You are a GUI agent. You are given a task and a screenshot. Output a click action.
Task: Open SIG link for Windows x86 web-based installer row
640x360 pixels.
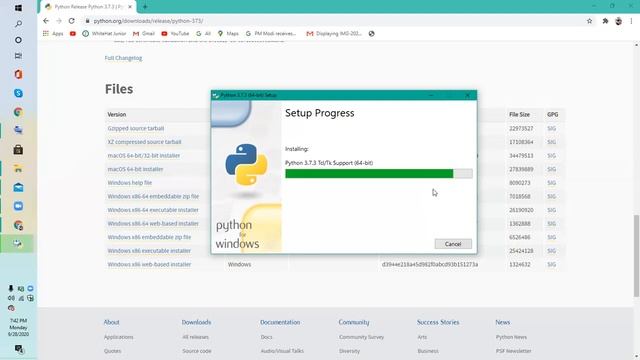point(551,264)
